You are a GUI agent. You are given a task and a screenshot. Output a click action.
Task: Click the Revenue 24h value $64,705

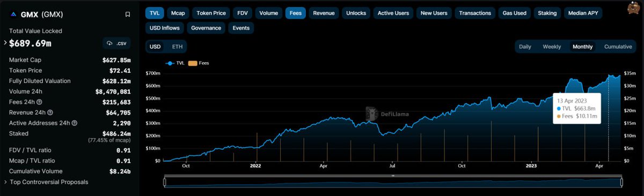(x=118, y=112)
